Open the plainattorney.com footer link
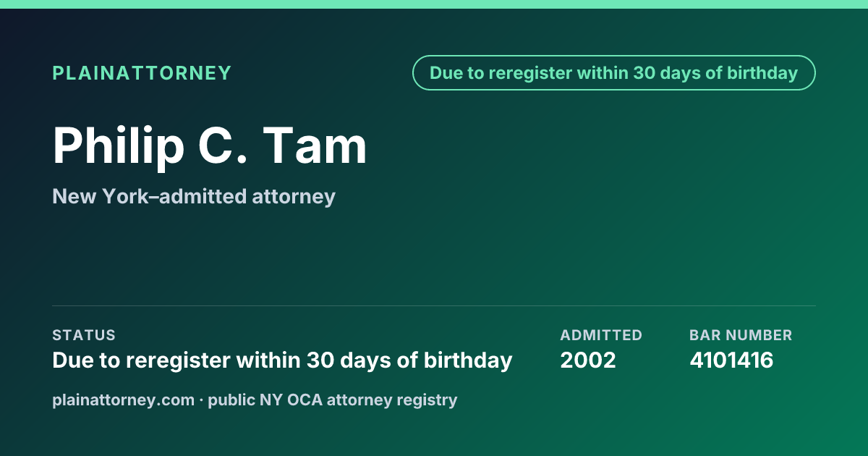 point(124,400)
